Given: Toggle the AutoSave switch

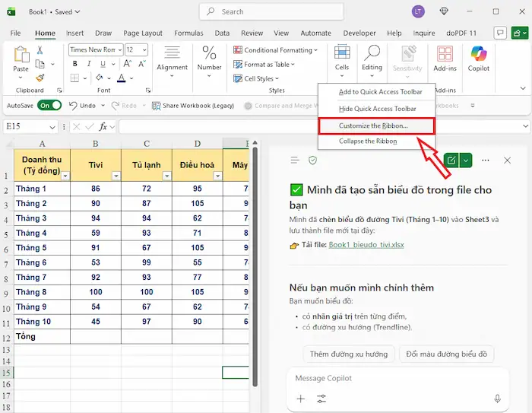Looking at the screenshot, I should point(49,106).
